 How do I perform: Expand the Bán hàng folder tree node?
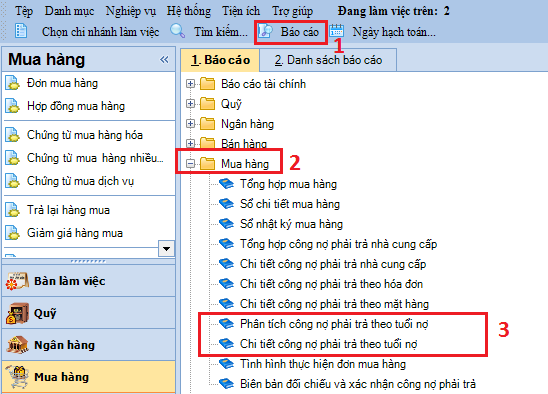(x=190, y=143)
